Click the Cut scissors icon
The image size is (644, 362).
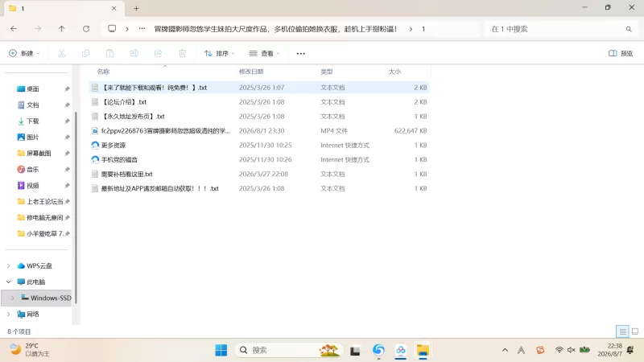click(x=62, y=53)
